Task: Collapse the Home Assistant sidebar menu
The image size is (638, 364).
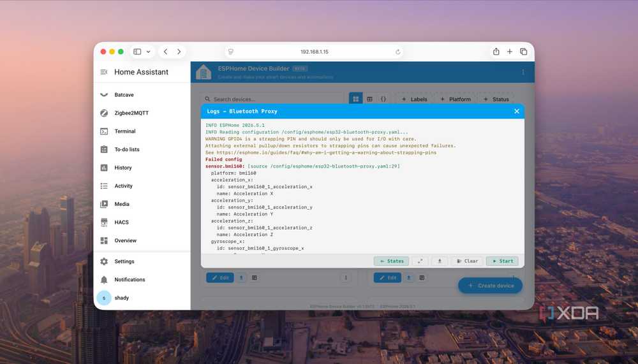Action: [104, 72]
